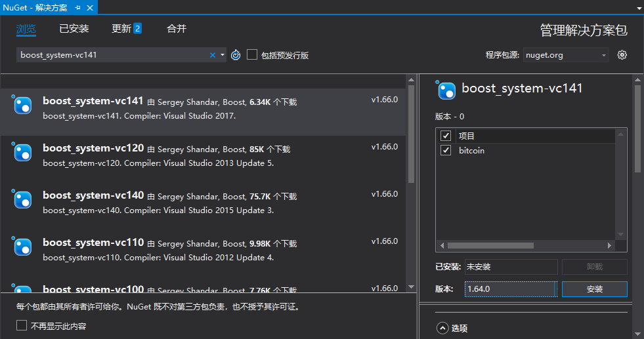This screenshot has height=339, width=644.
Task: Click the 已安装 未安装 field
Action: pos(511,267)
